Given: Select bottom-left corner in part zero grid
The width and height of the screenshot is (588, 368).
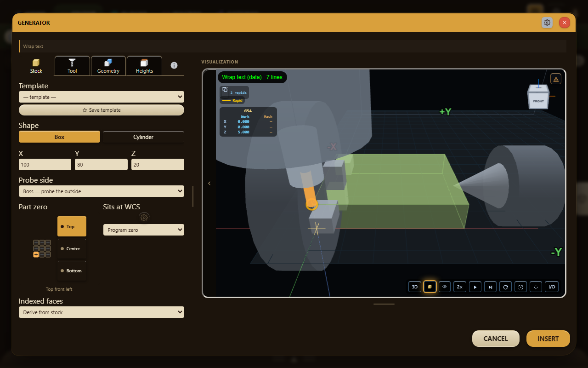Looking at the screenshot, I should point(36,254).
